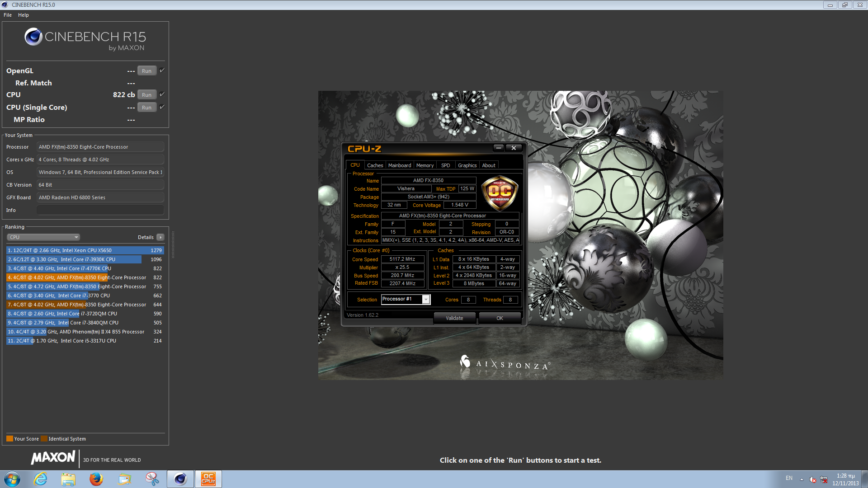Click the EN language indicator

click(x=789, y=478)
